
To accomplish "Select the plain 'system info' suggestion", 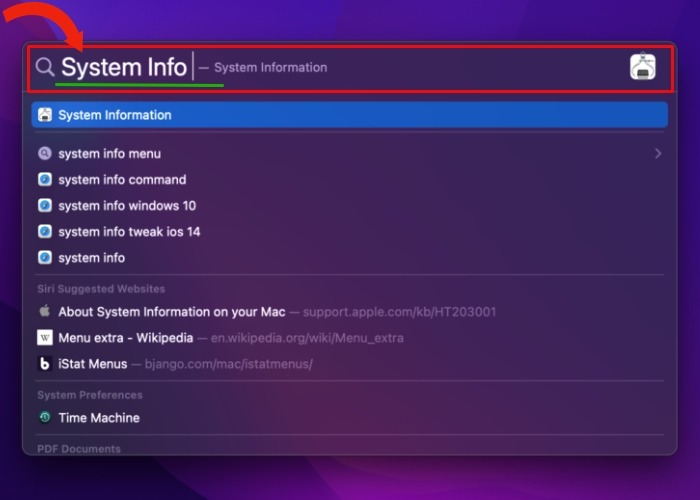I will [350, 258].
